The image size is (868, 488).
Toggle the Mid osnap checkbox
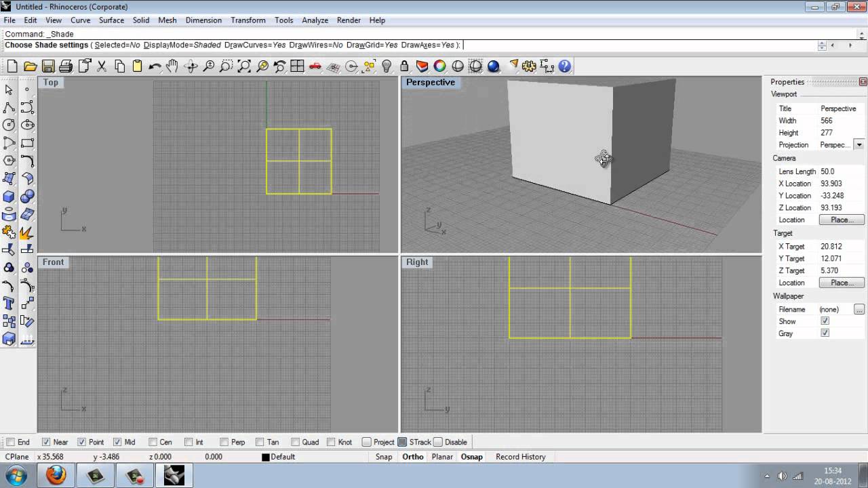click(x=117, y=442)
